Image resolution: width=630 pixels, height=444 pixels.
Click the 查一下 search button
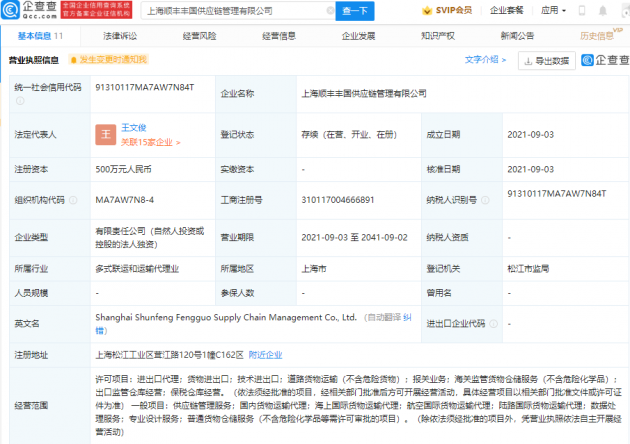(355, 11)
